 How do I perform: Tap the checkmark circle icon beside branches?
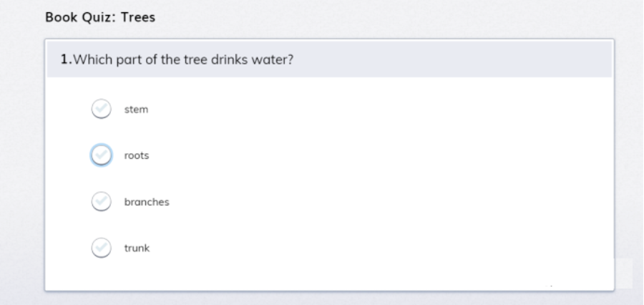(102, 202)
